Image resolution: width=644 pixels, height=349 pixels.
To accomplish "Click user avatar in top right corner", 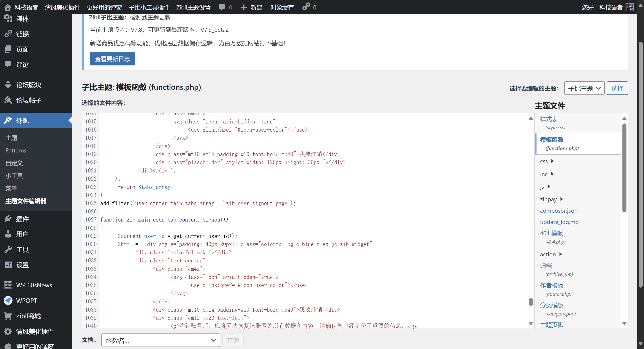I will [x=629, y=7].
